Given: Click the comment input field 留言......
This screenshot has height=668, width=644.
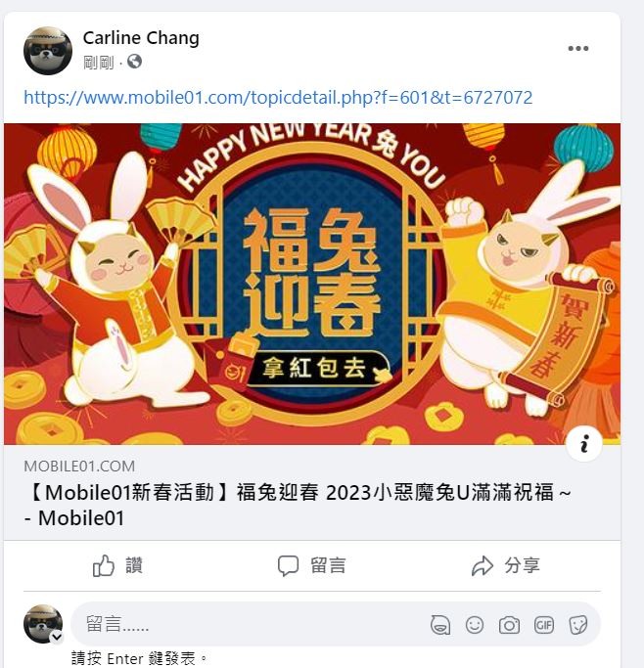Looking at the screenshot, I should (x=248, y=624).
